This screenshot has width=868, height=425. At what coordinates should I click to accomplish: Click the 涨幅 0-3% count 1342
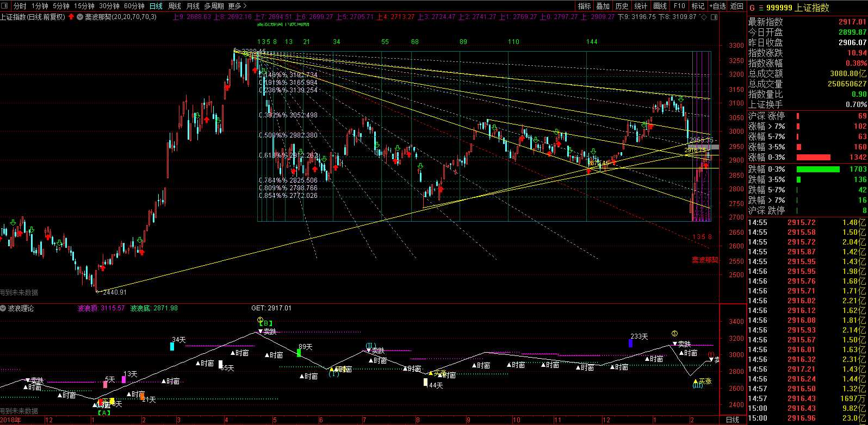coord(857,157)
